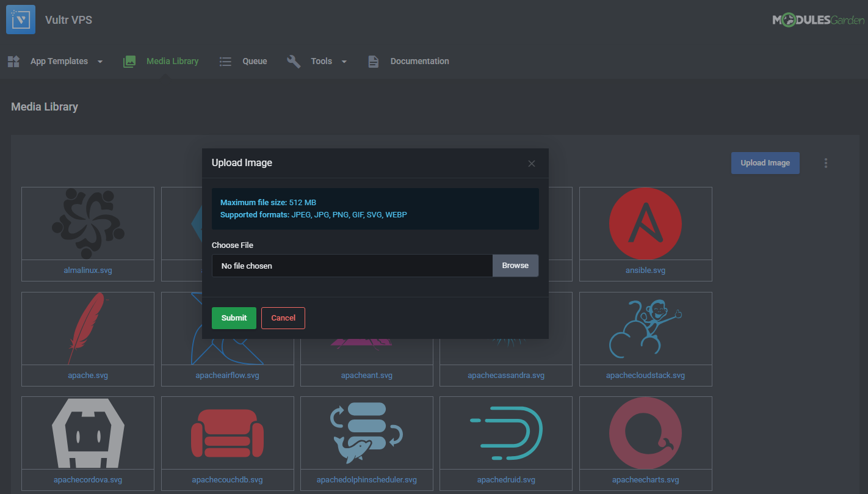Select the apache feather thumbnail

(88, 329)
